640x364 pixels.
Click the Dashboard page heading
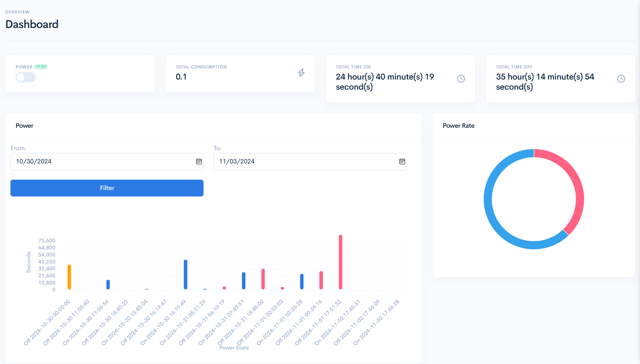click(x=32, y=24)
